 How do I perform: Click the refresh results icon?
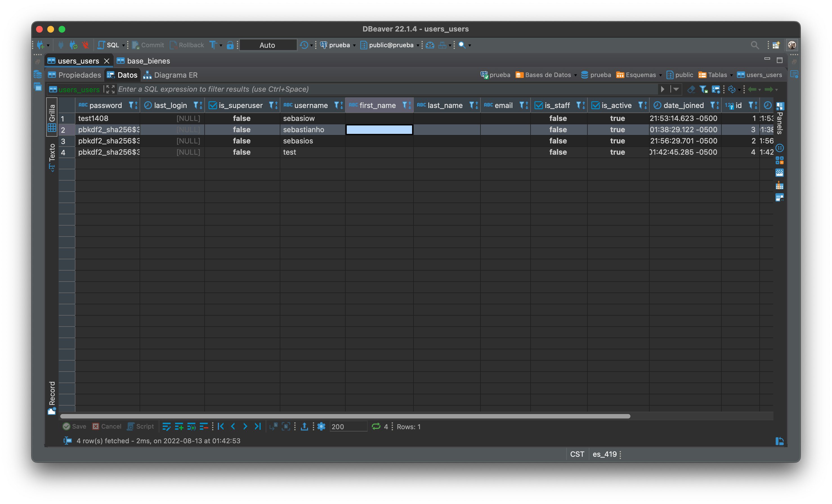[x=376, y=426]
